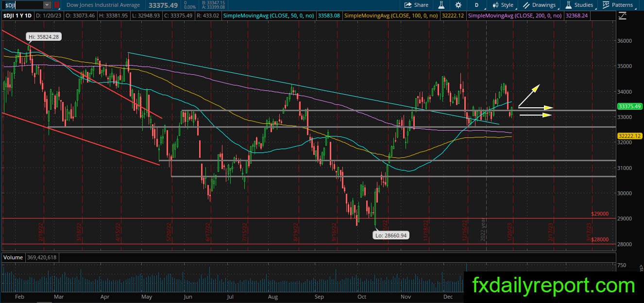Click the Aug label on time axis
644x303 pixels.
click(x=272, y=296)
